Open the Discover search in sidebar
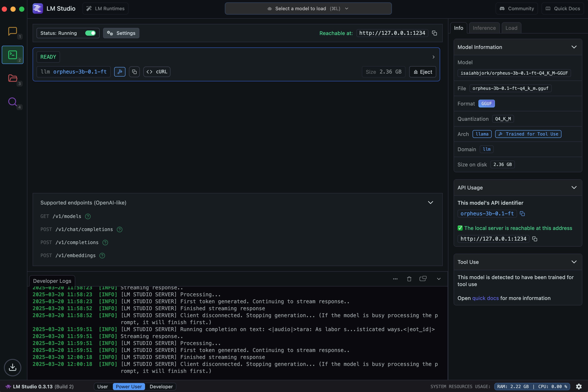Viewport: 588px width, 392px height. point(12,102)
